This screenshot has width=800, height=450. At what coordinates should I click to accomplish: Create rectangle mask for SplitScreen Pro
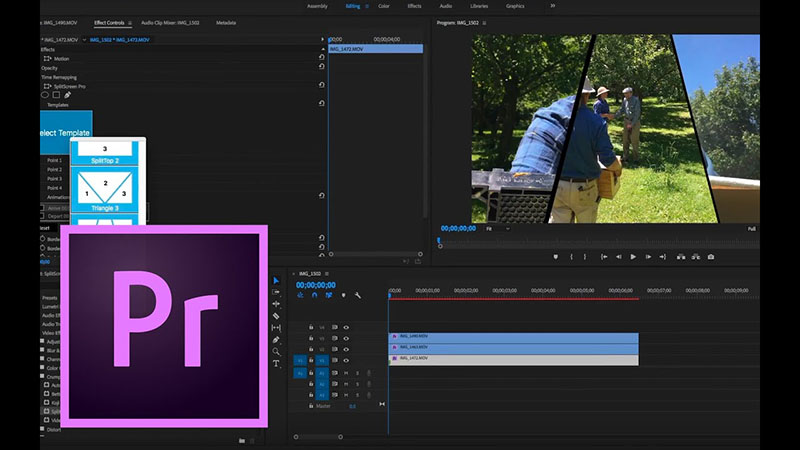[x=56, y=95]
